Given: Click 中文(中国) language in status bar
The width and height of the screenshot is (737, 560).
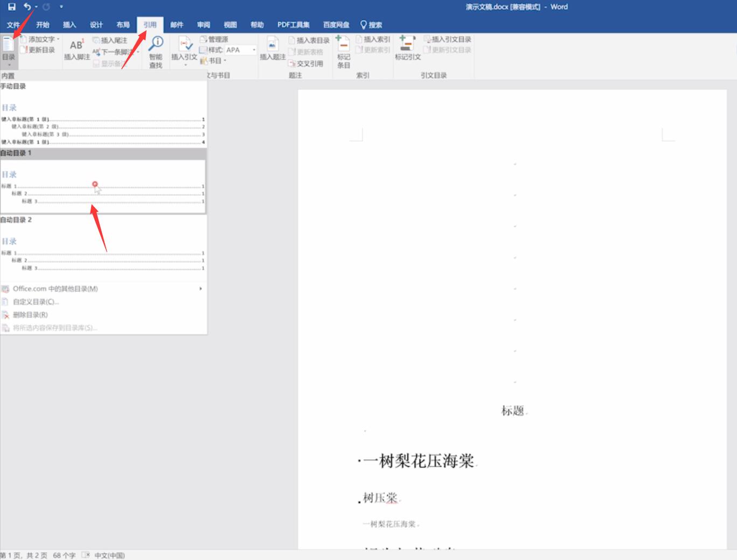Looking at the screenshot, I should (109, 555).
